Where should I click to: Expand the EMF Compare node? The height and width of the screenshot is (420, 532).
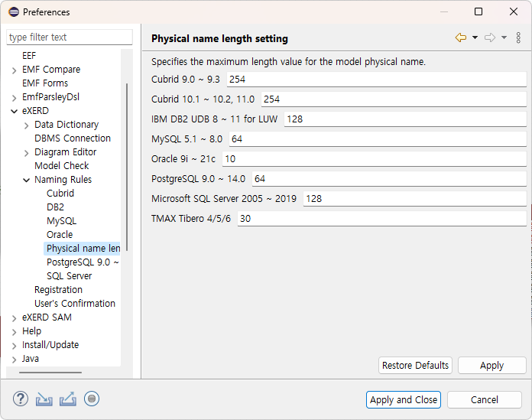pyautogui.click(x=14, y=70)
